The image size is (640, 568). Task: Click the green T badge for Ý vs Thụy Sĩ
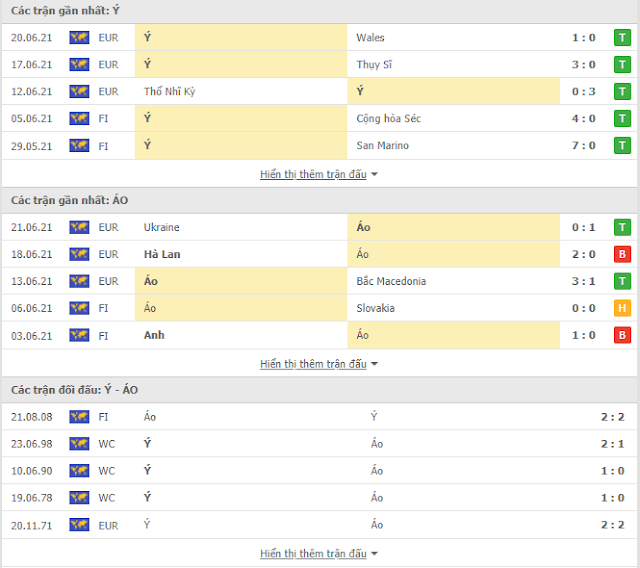(622, 64)
